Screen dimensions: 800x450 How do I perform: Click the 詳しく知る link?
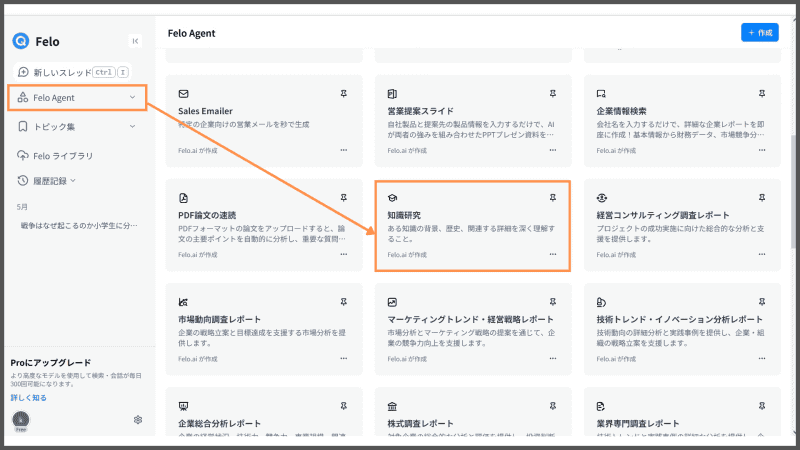tap(29, 397)
